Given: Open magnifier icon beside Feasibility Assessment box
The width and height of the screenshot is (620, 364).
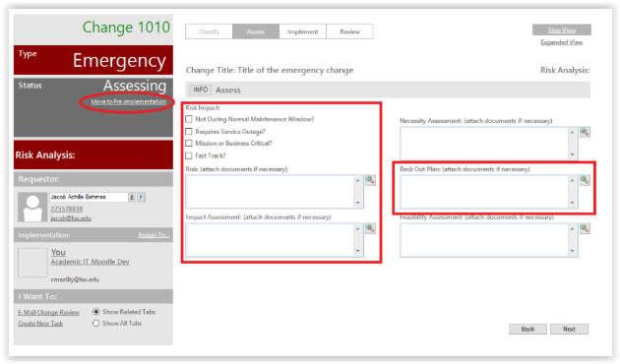Looking at the screenshot, I should click(585, 228).
